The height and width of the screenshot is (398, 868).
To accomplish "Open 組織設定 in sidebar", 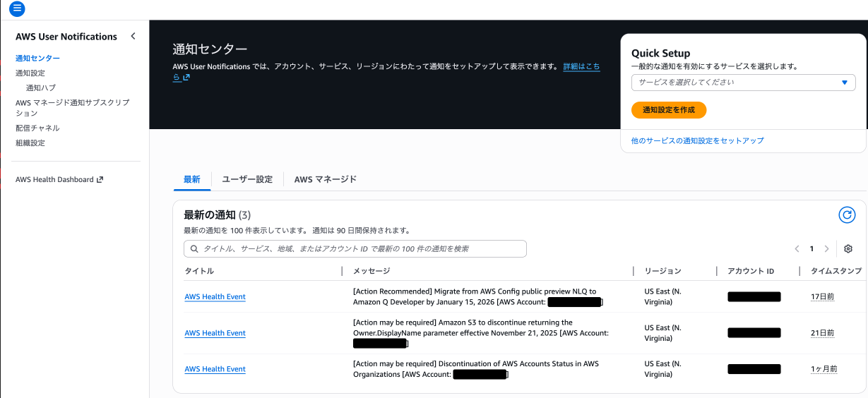I will (30, 143).
